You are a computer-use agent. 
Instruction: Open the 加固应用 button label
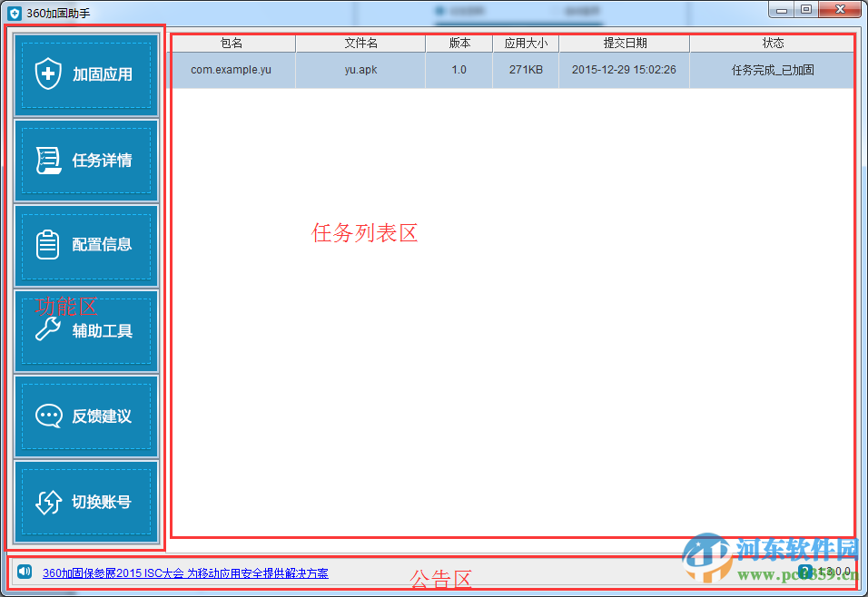coord(103,74)
